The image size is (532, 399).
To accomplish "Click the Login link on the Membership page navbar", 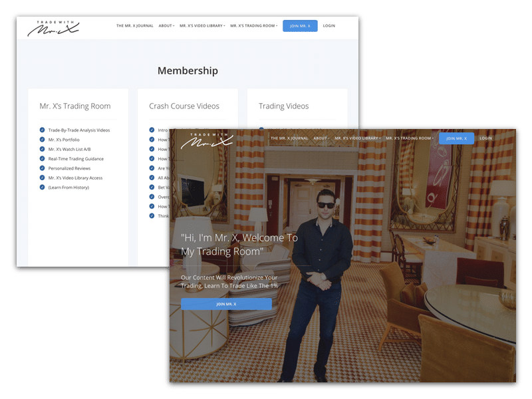I will pos(329,26).
